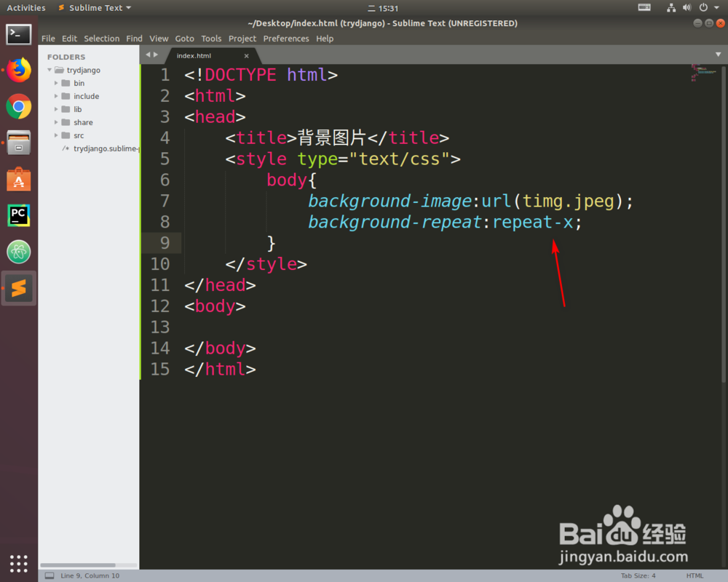Expand the src folder

click(x=56, y=135)
